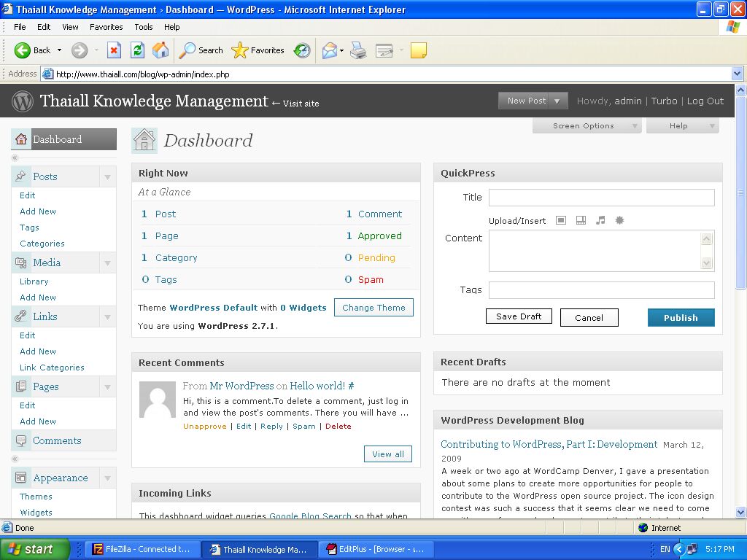This screenshot has width=747, height=560.
Task: Collapse the Media menu section arrow
Action: 107,263
